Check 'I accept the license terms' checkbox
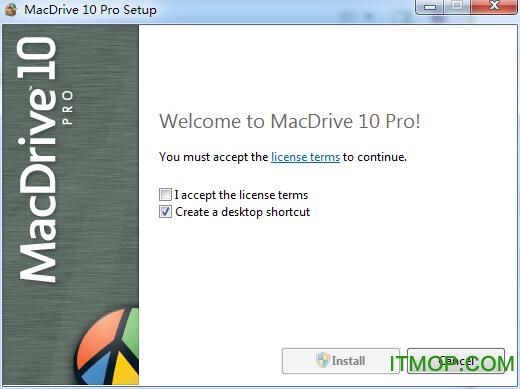This screenshot has width=520, height=389. point(165,195)
